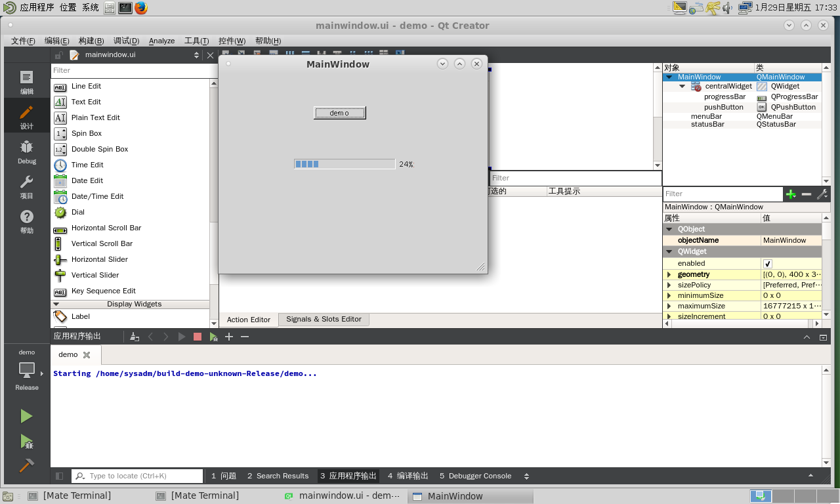Image resolution: width=840 pixels, height=504 pixels.
Task: Open terminal launcher in top panel
Action: pyautogui.click(x=125, y=8)
